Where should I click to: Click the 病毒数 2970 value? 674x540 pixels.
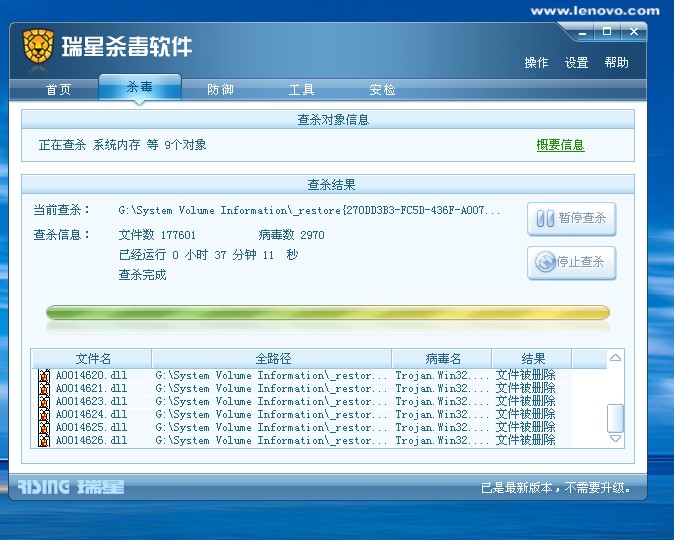291,235
